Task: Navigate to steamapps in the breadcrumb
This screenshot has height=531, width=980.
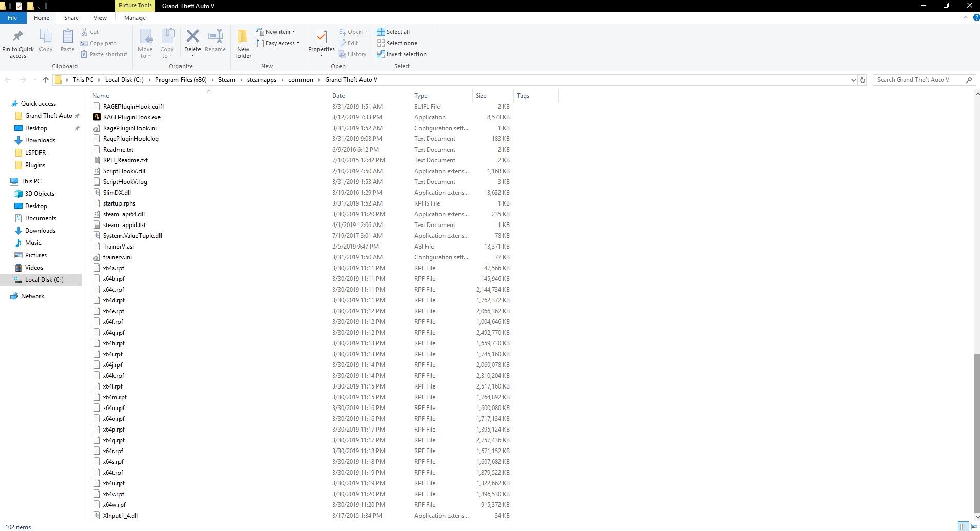Action: pos(262,80)
